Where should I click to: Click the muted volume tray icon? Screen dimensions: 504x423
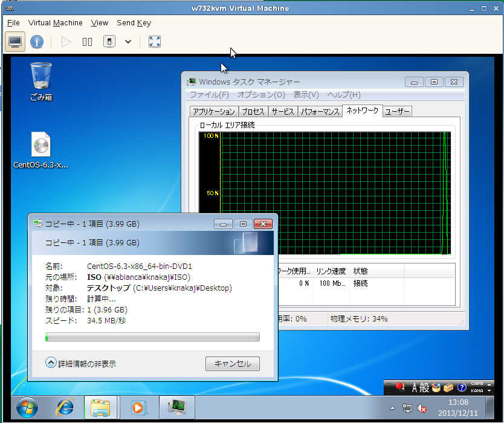pyautogui.click(x=421, y=408)
